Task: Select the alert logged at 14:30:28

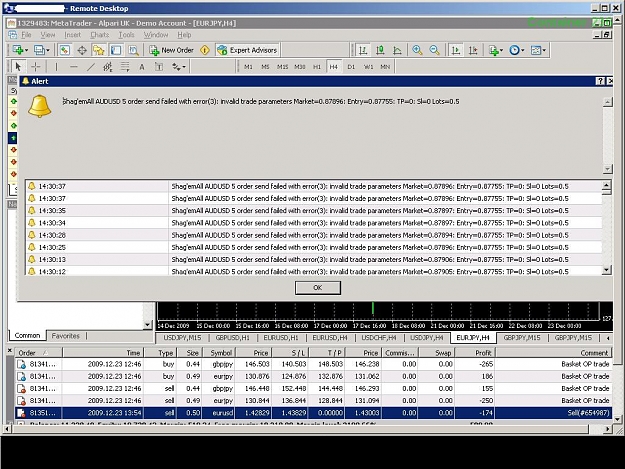Action: (314, 235)
